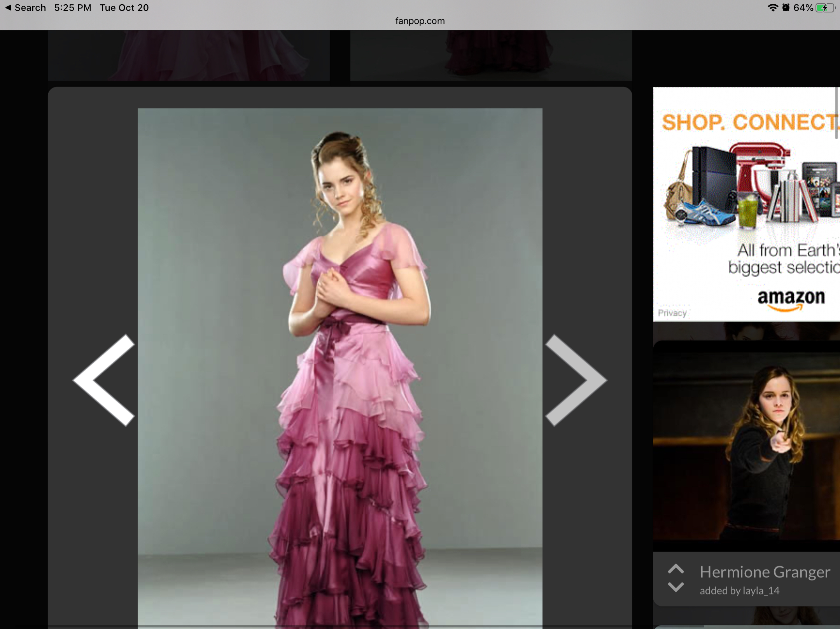This screenshot has width=840, height=629.
Task: Tap the 5:25 PM status bar clock
Action: click(73, 8)
